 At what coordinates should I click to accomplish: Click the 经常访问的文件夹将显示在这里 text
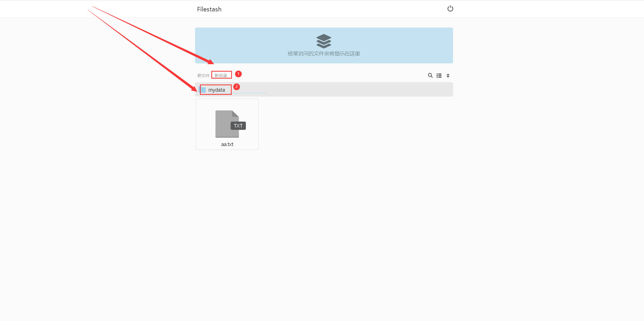tap(324, 54)
